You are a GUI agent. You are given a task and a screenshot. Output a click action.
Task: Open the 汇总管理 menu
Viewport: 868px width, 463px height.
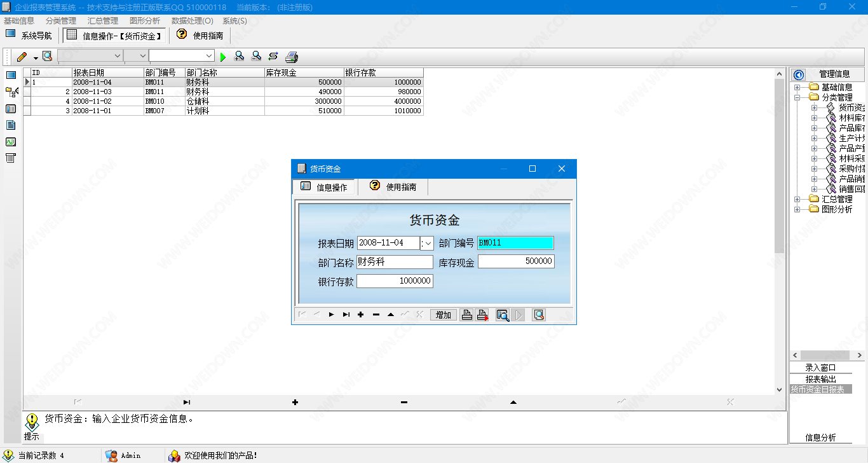(x=103, y=21)
